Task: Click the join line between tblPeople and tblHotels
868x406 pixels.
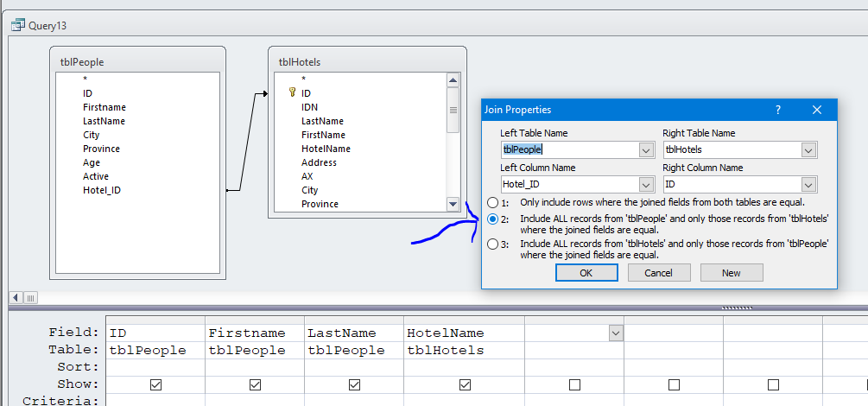Action: (247, 142)
